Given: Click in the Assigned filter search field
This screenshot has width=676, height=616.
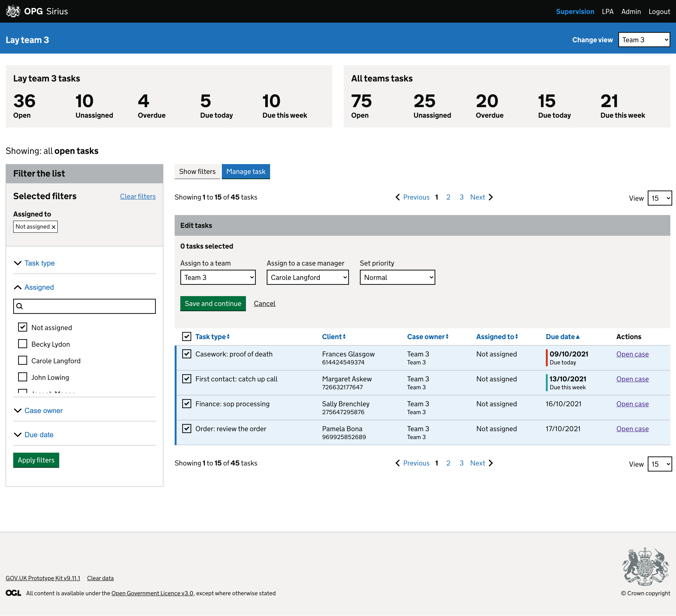Looking at the screenshot, I should [84, 306].
